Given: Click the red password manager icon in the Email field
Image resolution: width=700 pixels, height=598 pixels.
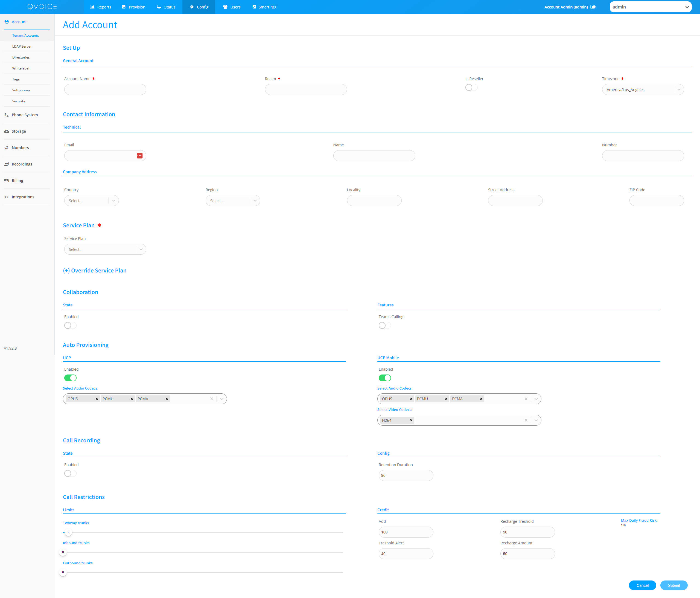Looking at the screenshot, I should (139, 155).
